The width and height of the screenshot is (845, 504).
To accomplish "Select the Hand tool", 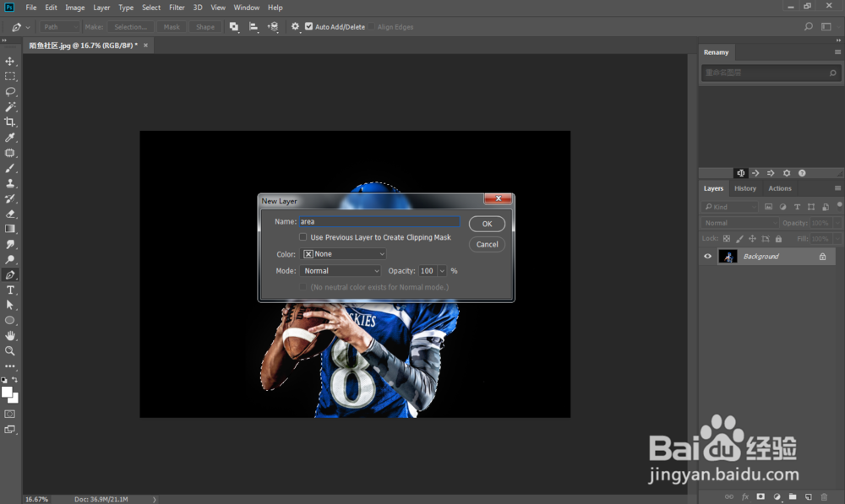I will click(x=9, y=335).
